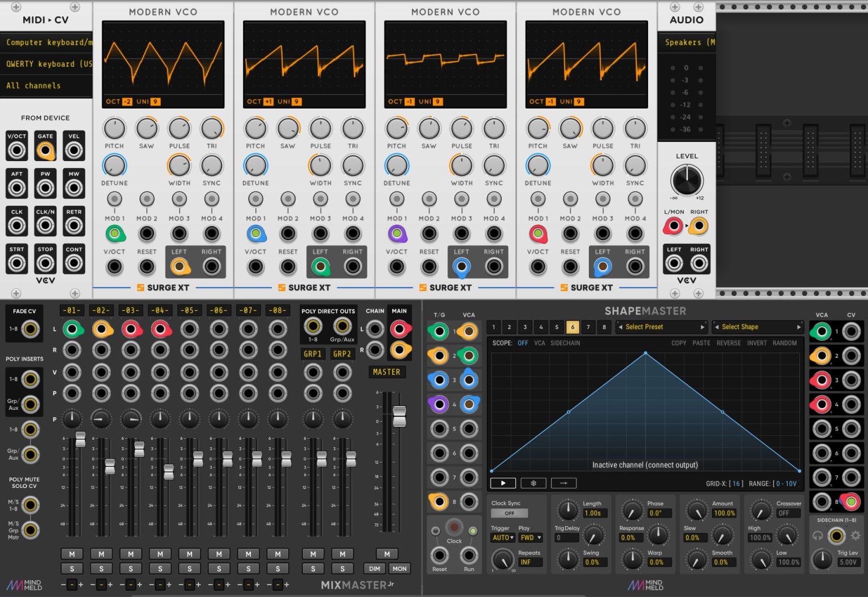The image size is (868, 597).
Task: Mute mixer track 05
Action: 189,554
